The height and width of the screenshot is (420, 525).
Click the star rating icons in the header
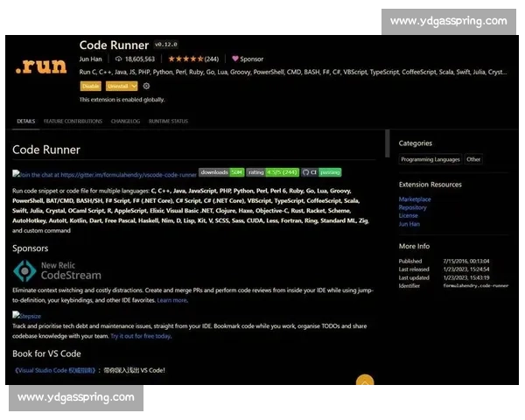(185, 59)
